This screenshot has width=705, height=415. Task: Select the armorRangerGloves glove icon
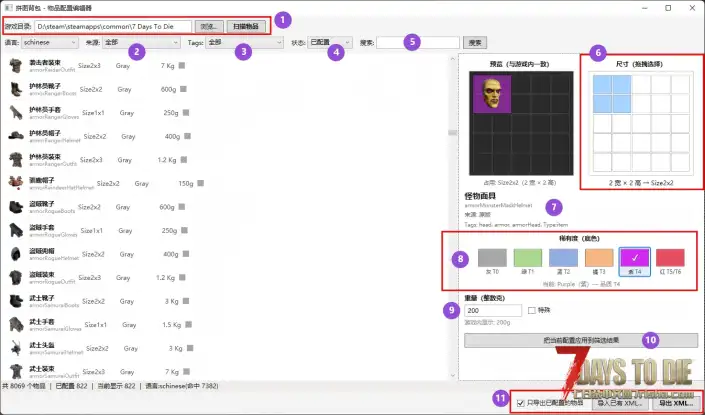click(x=16, y=113)
